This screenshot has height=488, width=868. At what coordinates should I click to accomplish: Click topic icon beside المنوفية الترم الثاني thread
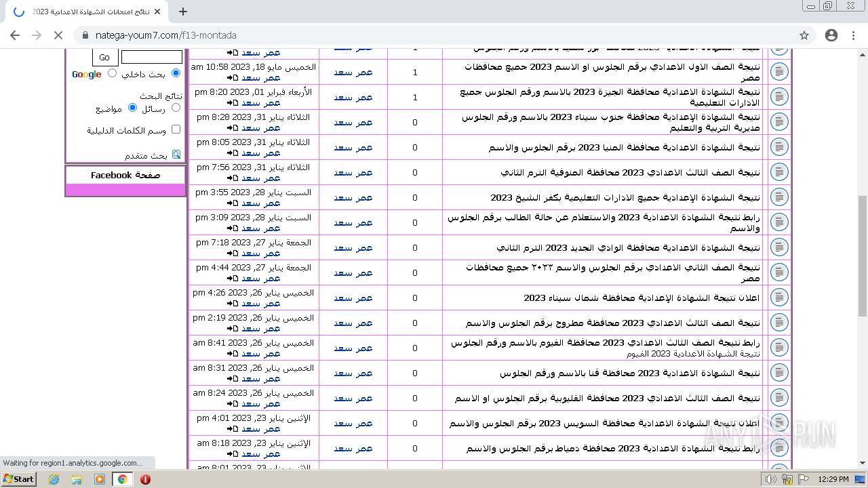tap(779, 172)
